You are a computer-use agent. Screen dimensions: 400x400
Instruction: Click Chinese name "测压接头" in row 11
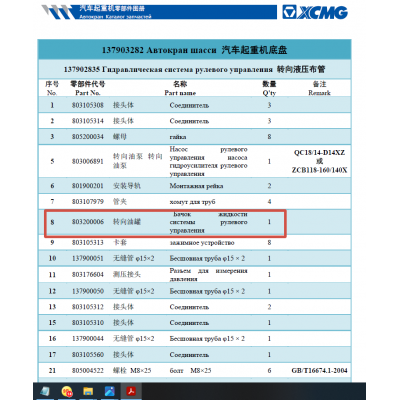(x=127, y=274)
